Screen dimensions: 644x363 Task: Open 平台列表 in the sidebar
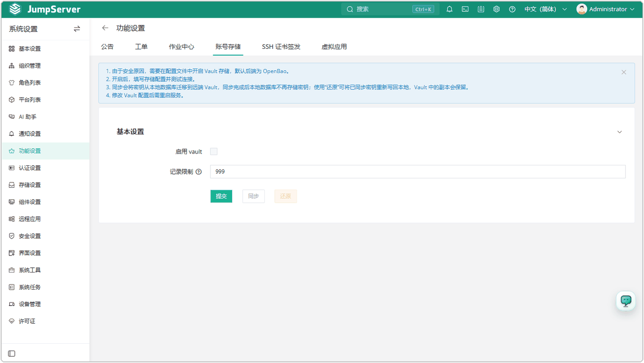click(45, 100)
